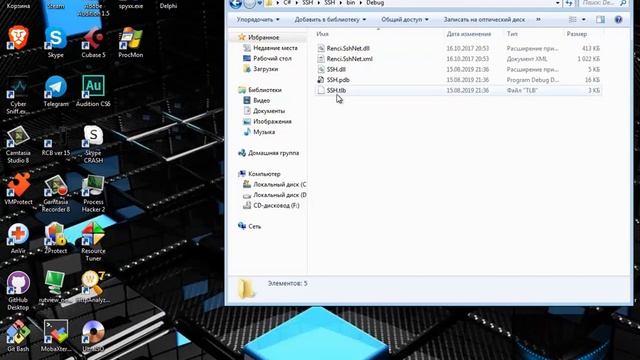Open the Добавить в библиотеку dropdown
The width and height of the screenshot is (640, 360).
330,20
